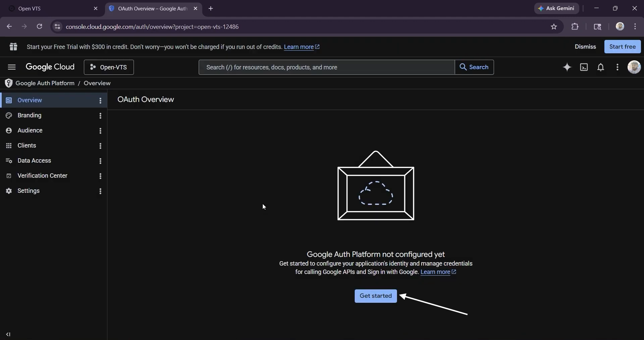The height and width of the screenshot is (340, 644).
Task: Open Learn more link in trial banner
Action: [302, 47]
